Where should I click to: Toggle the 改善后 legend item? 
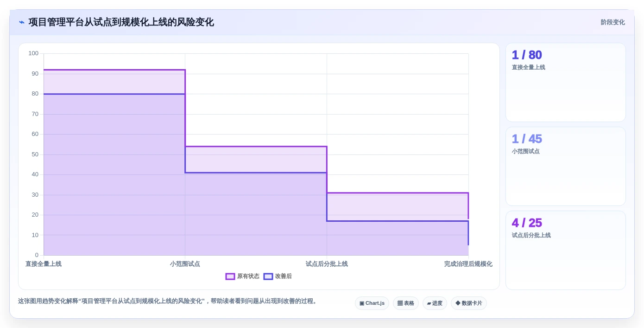point(278,277)
